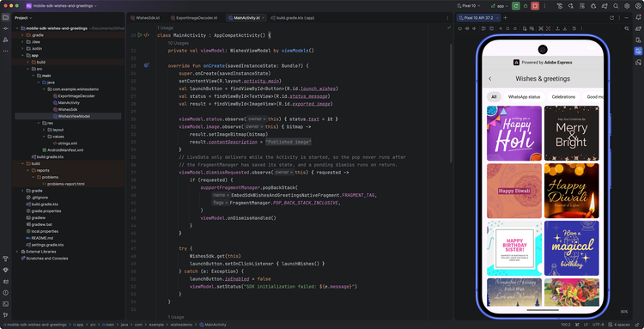Viewport: 644px width, 329px height.
Task: Open the Build Variants hammer icon in left strip
Action: click(5, 259)
